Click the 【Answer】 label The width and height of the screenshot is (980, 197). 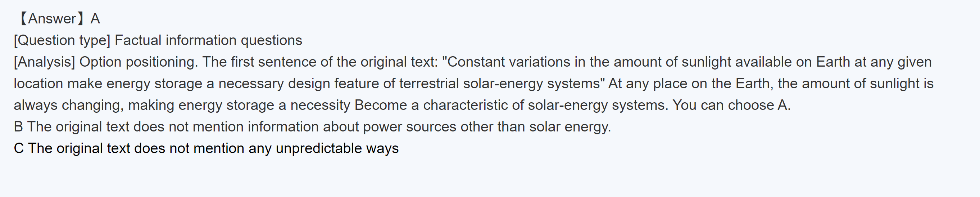[51, 19]
